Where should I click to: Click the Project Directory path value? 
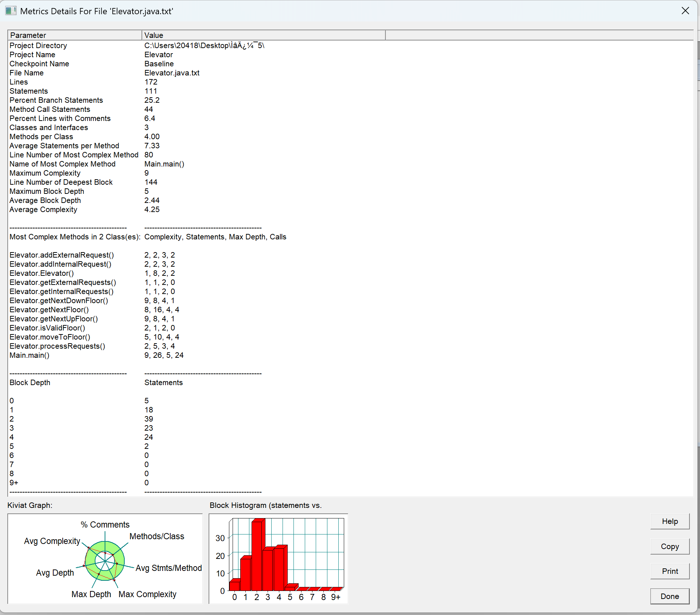click(x=204, y=46)
